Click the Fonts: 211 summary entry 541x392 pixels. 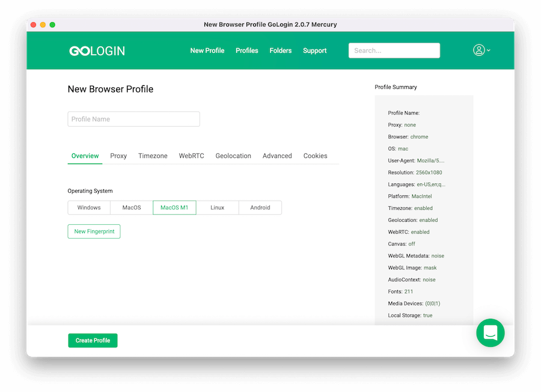coord(400,292)
